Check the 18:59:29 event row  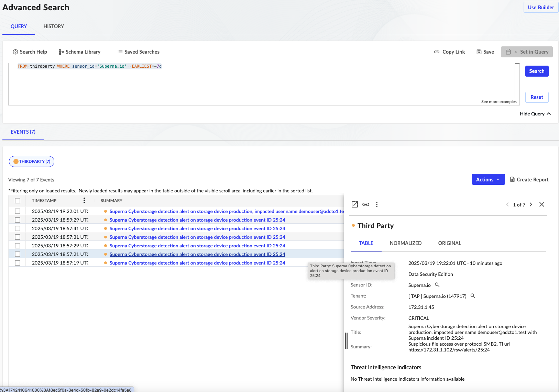(x=18, y=220)
